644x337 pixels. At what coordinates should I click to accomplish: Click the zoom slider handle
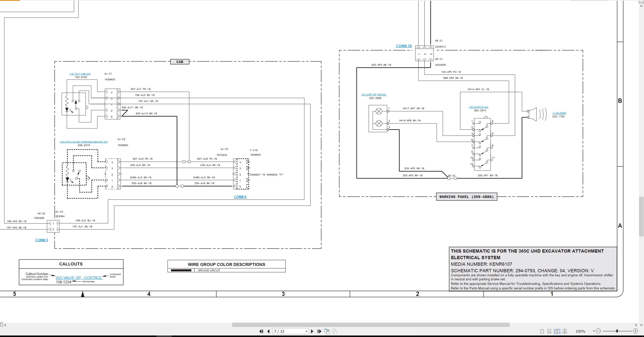617,331
